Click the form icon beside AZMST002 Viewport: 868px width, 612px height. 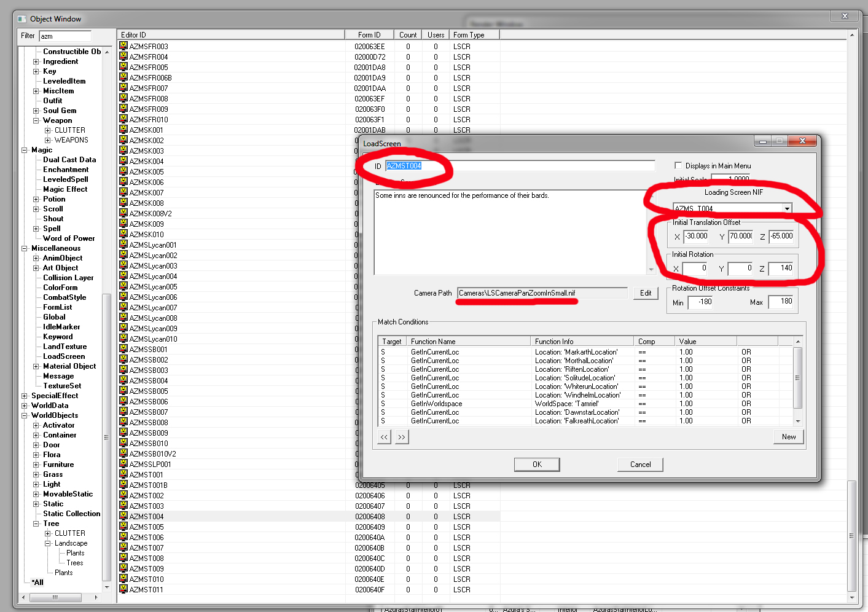click(x=123, y=495)
